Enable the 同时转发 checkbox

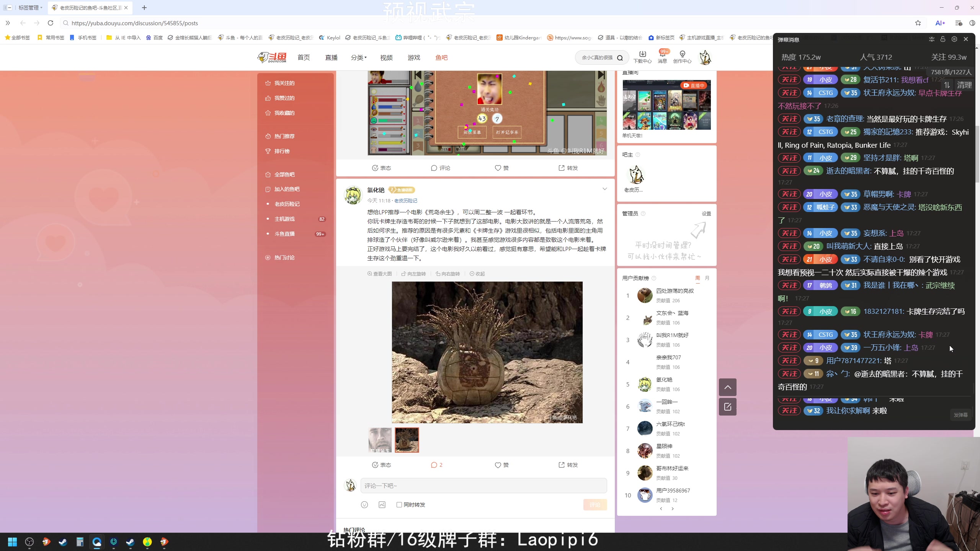click(x=399, y=505)
